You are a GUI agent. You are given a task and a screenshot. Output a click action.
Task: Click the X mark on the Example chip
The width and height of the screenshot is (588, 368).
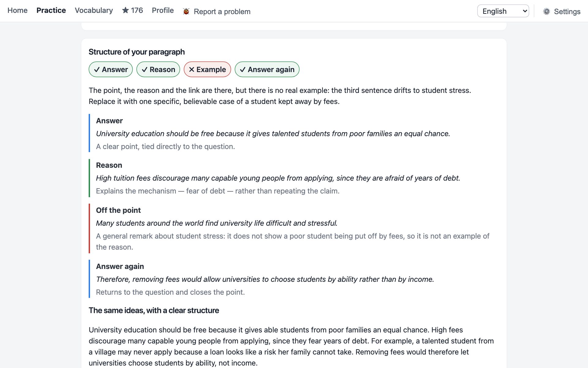pos(192,70)
